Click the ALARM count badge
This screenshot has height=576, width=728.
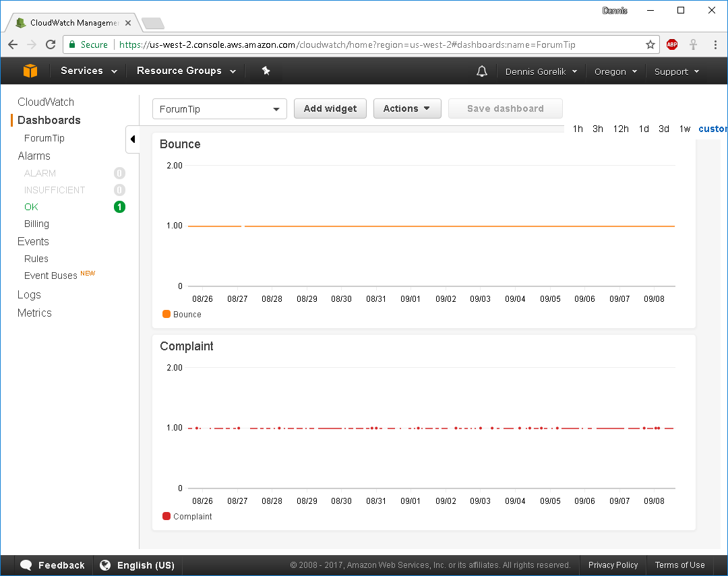point(119,173)
